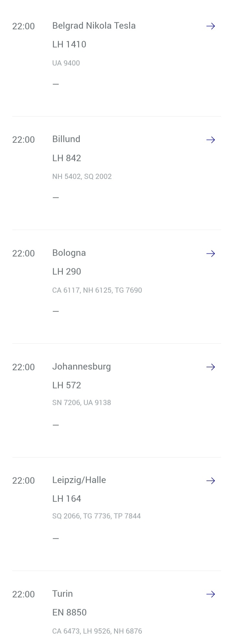
Task: Click codeshares CA 6117, NH 6125, TG 7690
Action: (97, 290)
